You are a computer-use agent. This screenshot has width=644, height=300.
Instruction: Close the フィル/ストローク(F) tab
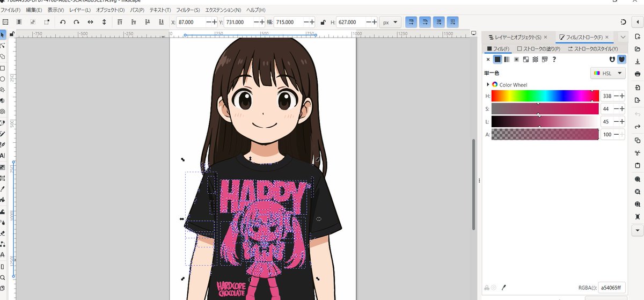tap(607, 37)
